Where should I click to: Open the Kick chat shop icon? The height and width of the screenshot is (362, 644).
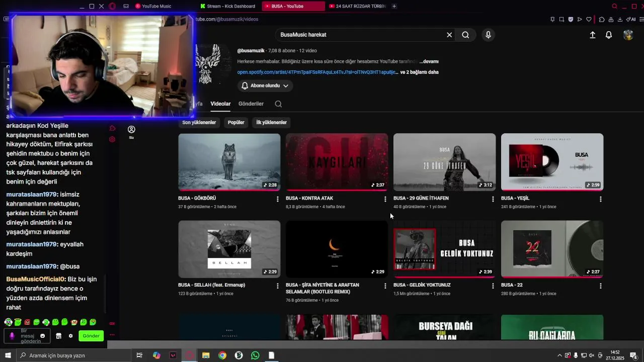[58, 336]
